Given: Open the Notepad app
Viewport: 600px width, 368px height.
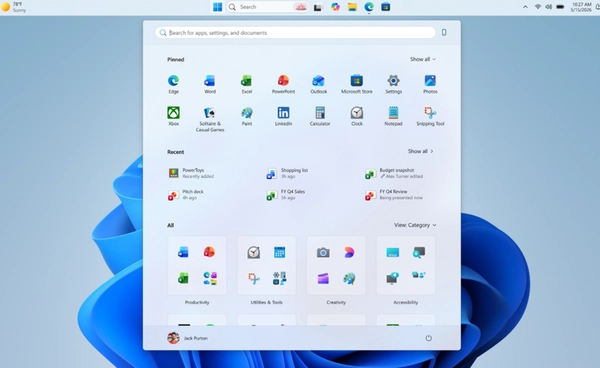Looking at the screenshot, I should pyautogui.click(x=393, y=116).
